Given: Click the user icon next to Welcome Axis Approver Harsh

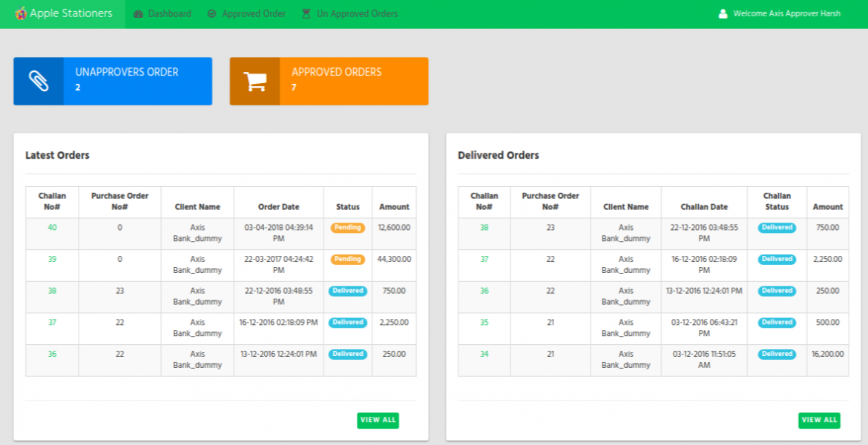Looking at the screenshot, I should click(723, 13).
